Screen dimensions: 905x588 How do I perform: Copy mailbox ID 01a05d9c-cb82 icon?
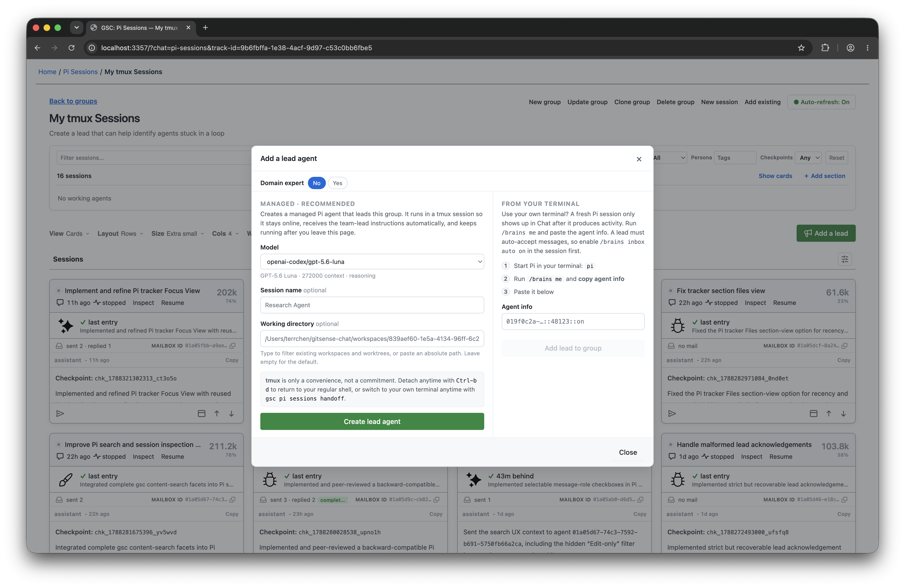click(437, 499)
